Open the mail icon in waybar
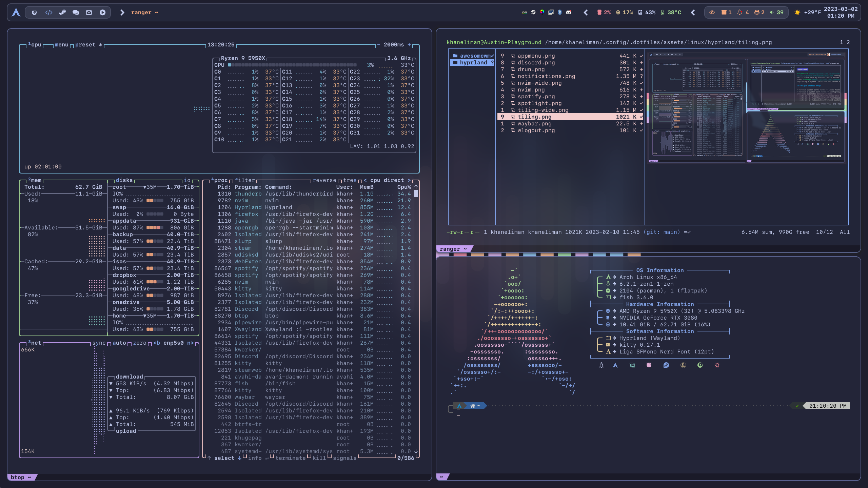Image resolution: width=868 pixels, height=488 pixels. (89, 13)
